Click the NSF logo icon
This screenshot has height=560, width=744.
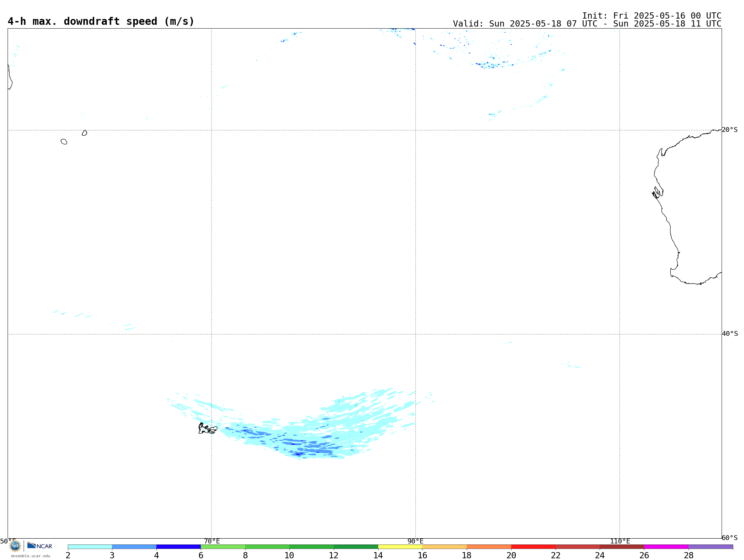pos(15,546)
